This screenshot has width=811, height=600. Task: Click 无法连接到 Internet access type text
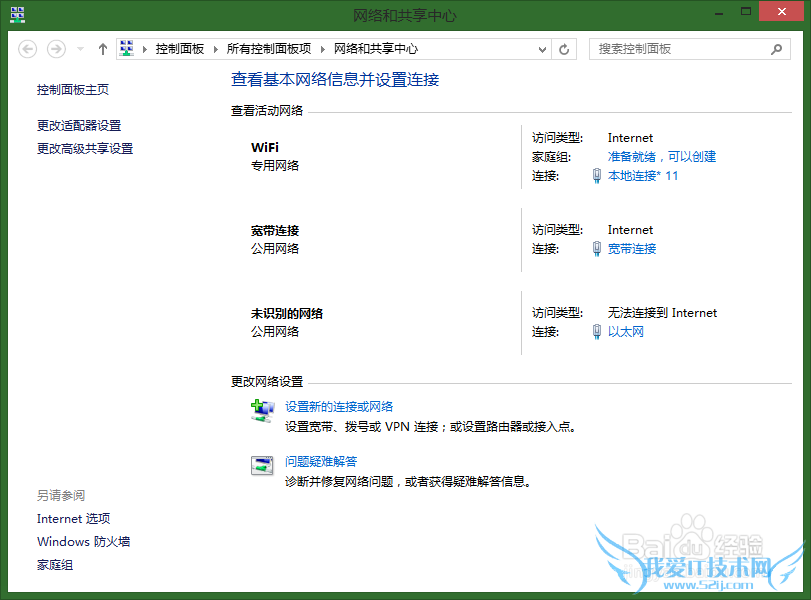point(663,313)
